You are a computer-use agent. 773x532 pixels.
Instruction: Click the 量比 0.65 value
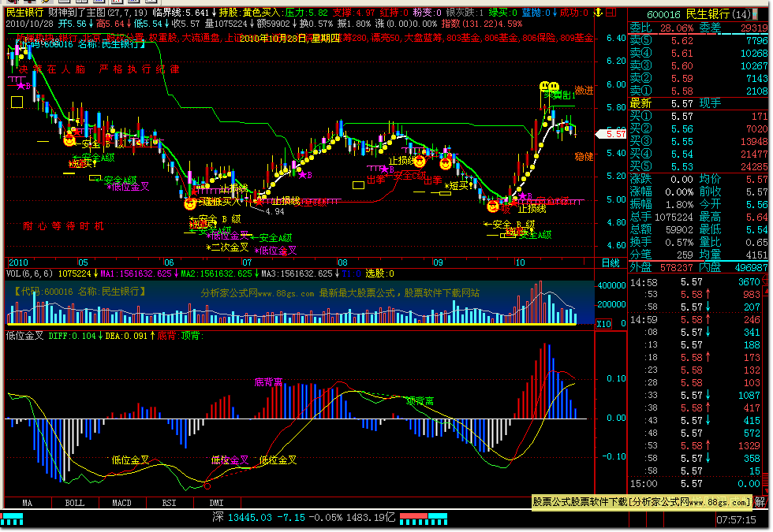[x=734, y=243]
